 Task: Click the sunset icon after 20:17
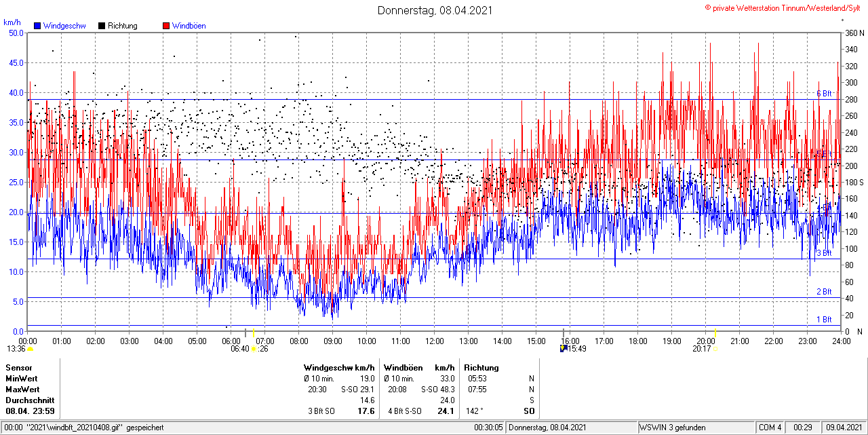point(715,349)
